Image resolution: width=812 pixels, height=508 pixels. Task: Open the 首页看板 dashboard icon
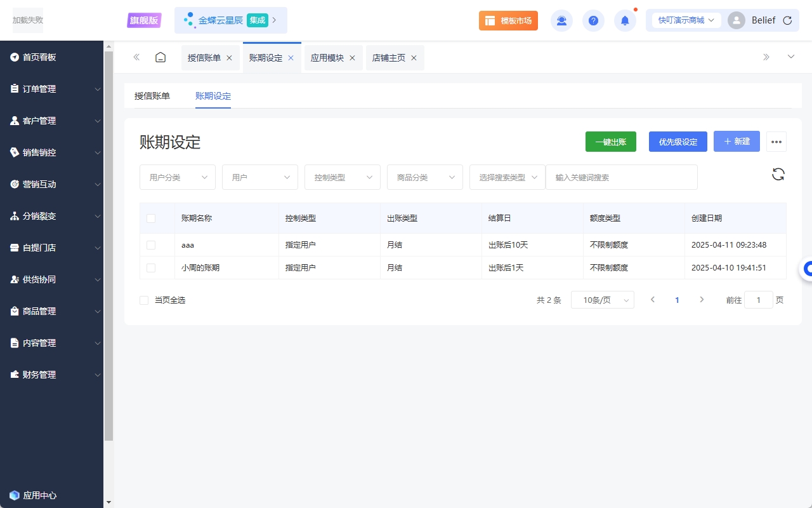click(x=15, y=57)
